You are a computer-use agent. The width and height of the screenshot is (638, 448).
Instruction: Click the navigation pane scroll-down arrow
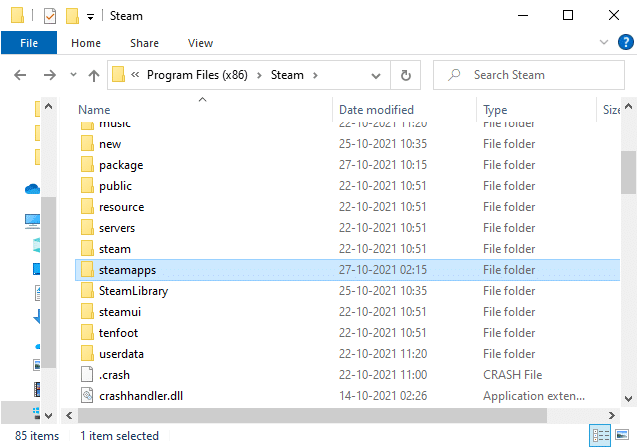48,416
